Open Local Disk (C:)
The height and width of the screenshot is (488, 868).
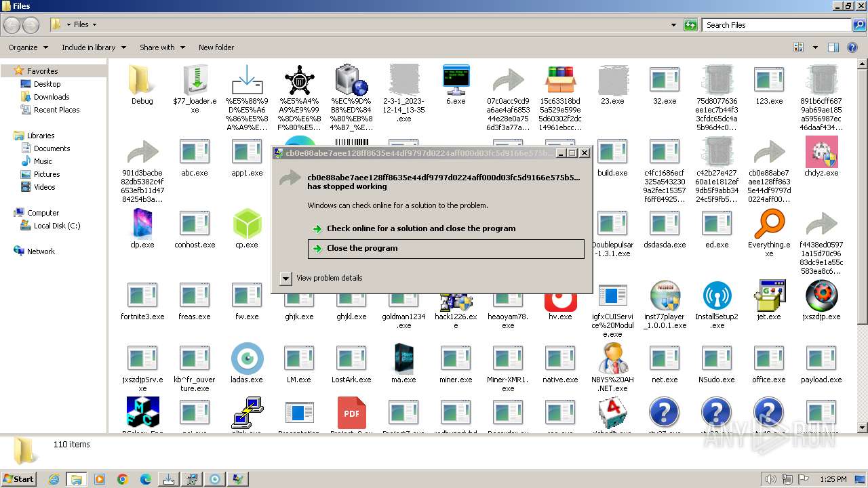tap(57, 226)
